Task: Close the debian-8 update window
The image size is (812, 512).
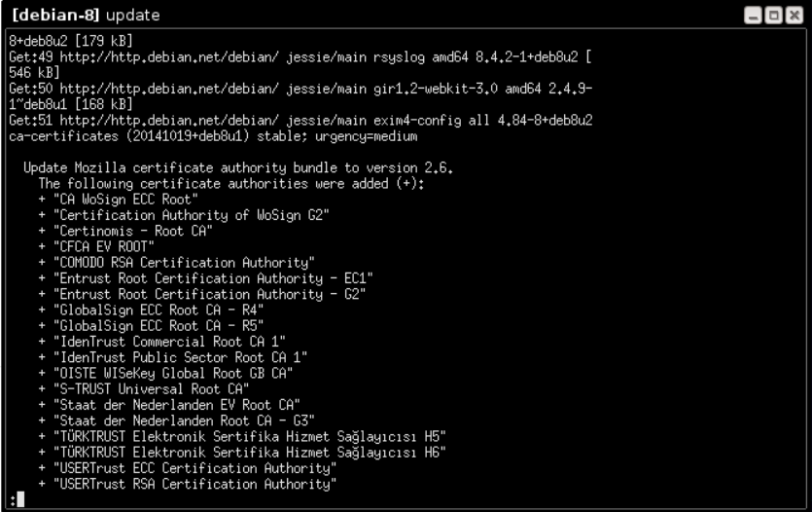Action: (794, 16)
